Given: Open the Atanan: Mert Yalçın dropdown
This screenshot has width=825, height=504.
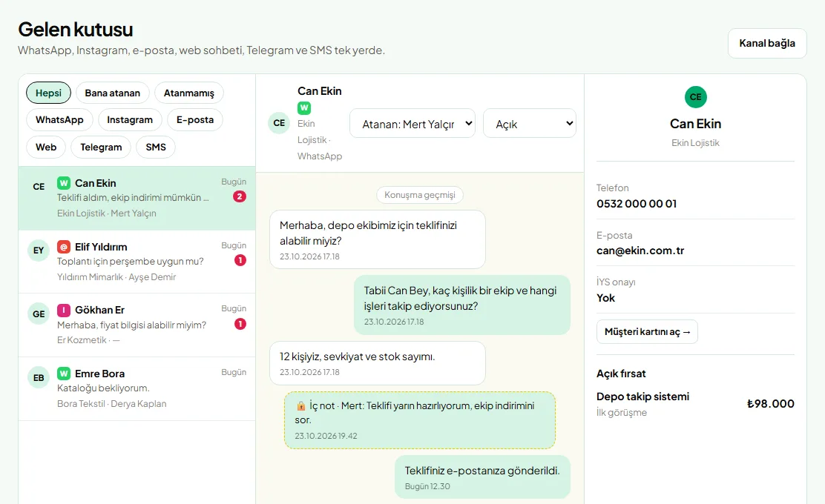Looking at the screenshot, I should pos(412,124).
